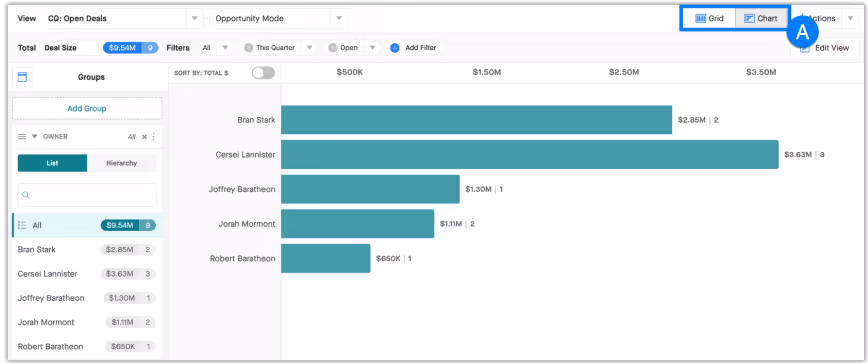The width and height of the screenshot is (868, 363).
Task: Select the All row in owner list
Action: [x=87, y=225]
